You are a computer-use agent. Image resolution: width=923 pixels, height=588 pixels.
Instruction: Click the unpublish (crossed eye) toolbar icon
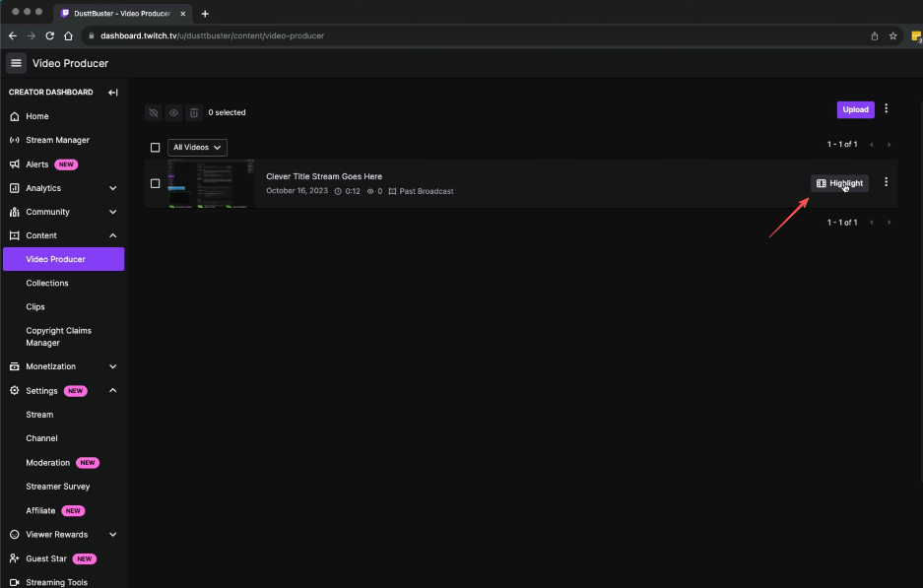(x=154, y=112)
